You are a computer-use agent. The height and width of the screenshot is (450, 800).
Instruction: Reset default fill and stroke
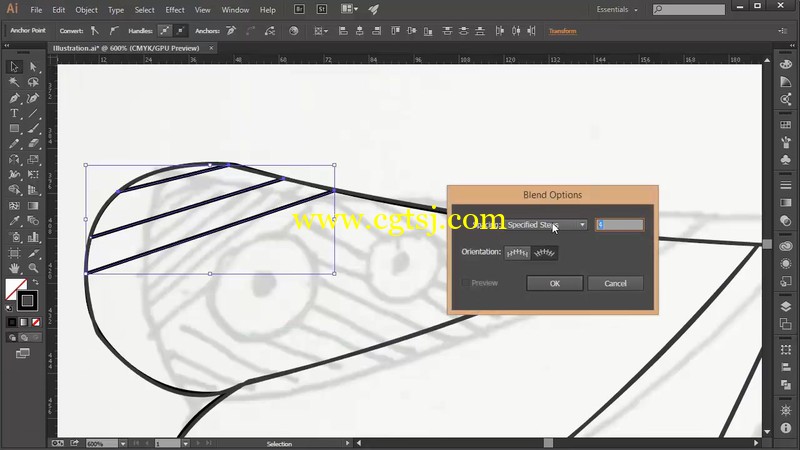pos(9,308)
